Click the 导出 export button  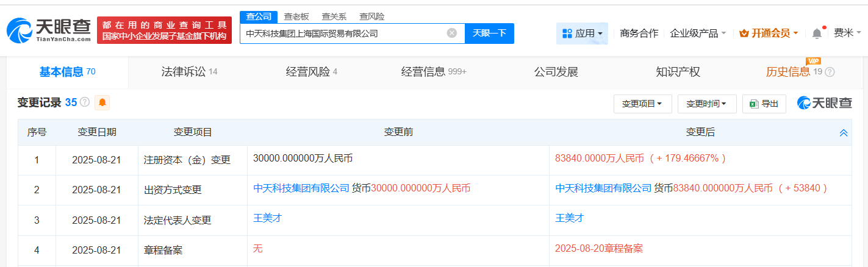tap(764, 104)
